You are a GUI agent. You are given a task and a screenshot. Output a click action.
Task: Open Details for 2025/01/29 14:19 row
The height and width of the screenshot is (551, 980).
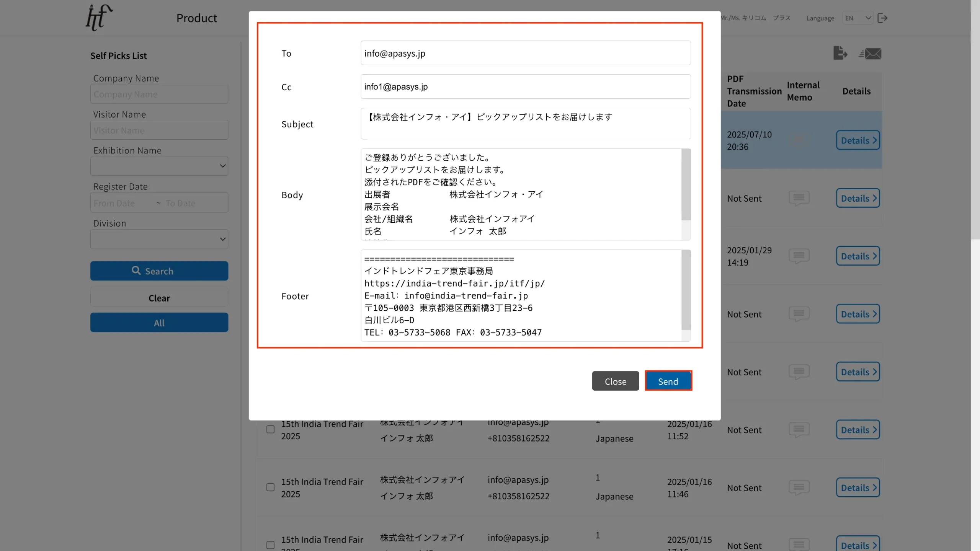click(x=858, y=256)
